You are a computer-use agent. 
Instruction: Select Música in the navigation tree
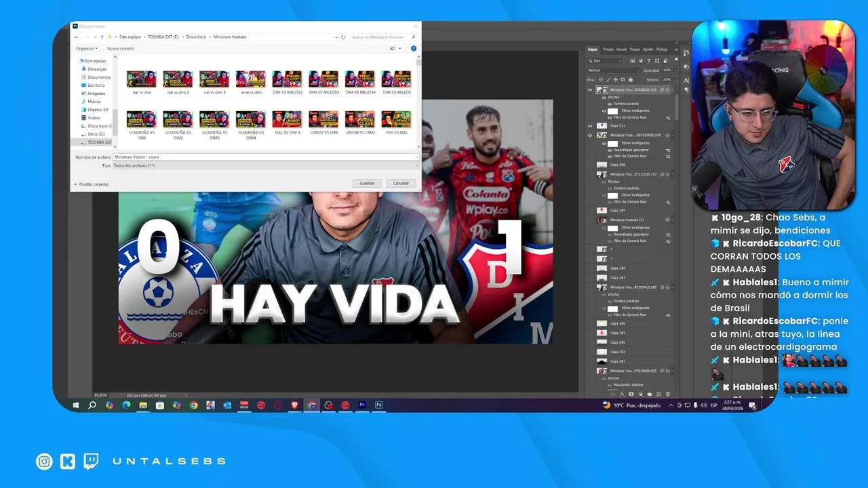[94, 102]
